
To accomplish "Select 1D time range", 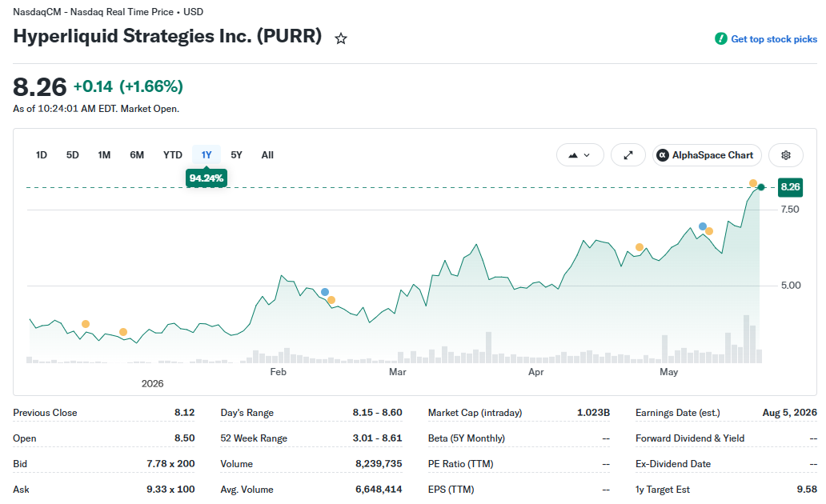I will (x=41, y=155).
